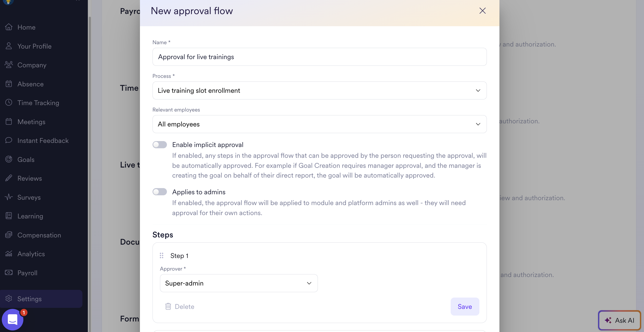Click the Analytics chart icon

tap(9, 254)
